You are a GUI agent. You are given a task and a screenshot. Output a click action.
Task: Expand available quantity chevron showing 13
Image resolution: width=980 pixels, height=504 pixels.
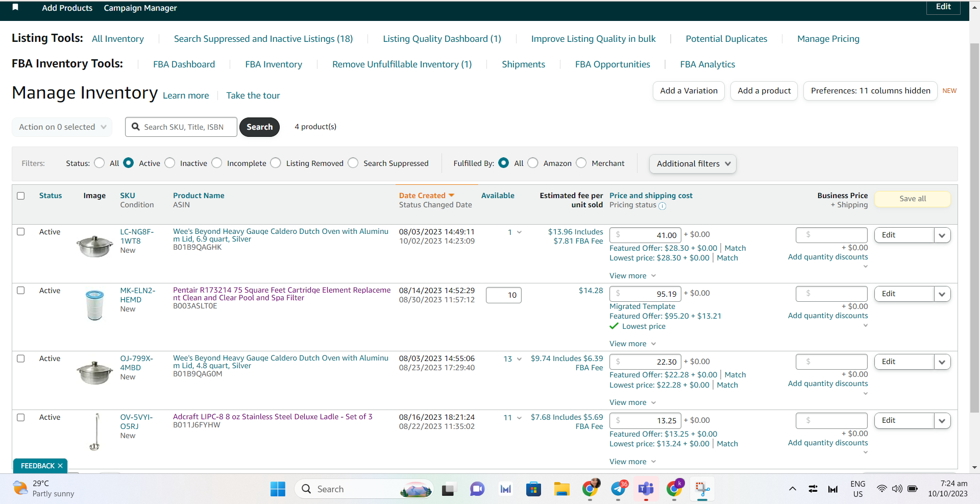520,359
